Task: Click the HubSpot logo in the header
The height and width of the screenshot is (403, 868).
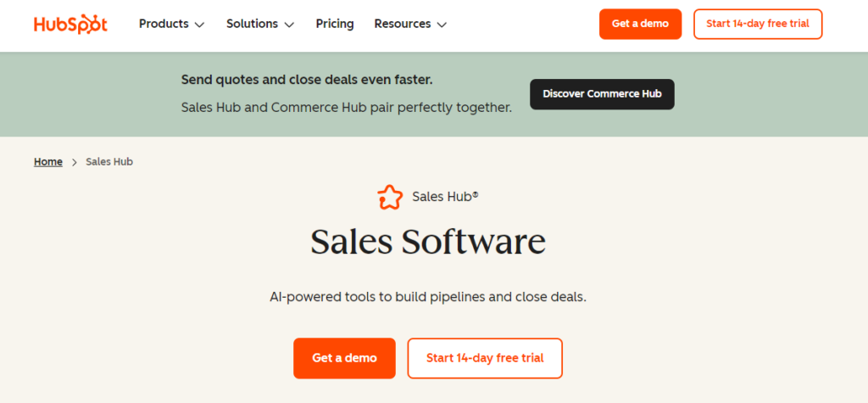Action: tap(70, 24)
